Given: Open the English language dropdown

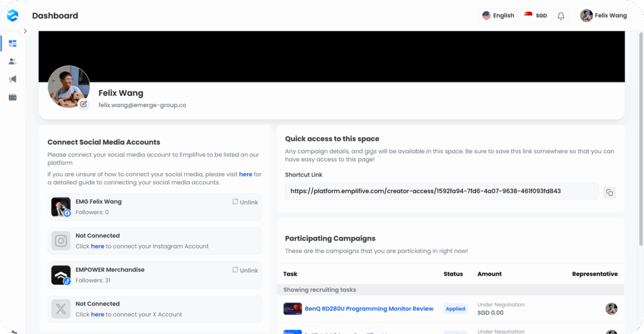Looking at the screenshot, I should pyautogui.click(x=498, y=16).
